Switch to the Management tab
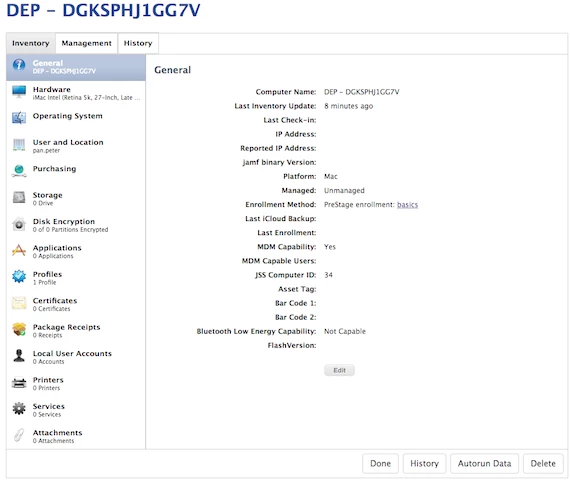570x480 pixels. (87, 43)
